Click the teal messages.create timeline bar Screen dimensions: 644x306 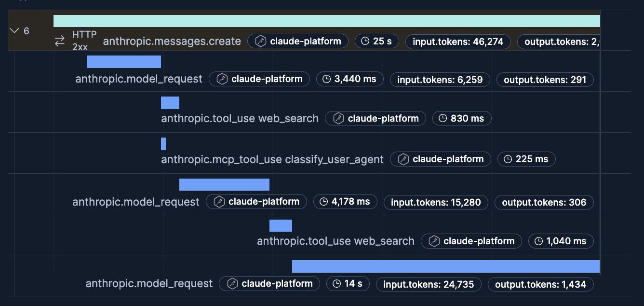click(327, 21)
